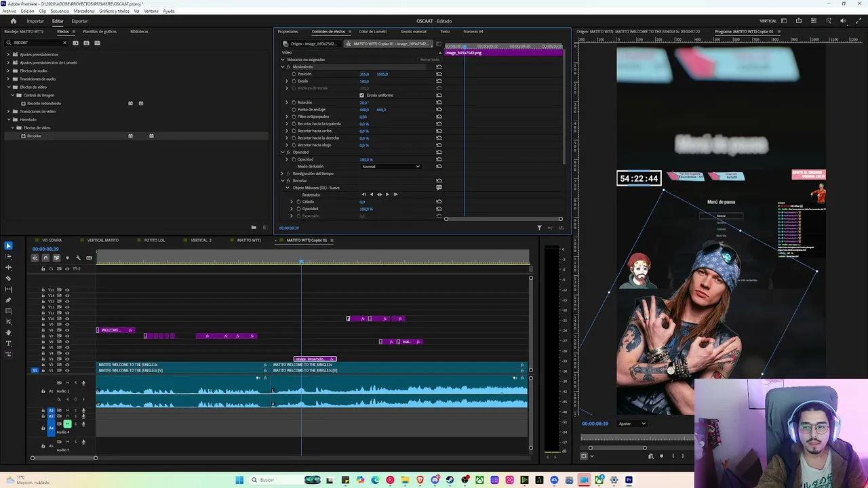This screenshot has height=488, width=868.
Task: Toggle visibility of track V8
Action: point(67,330)
